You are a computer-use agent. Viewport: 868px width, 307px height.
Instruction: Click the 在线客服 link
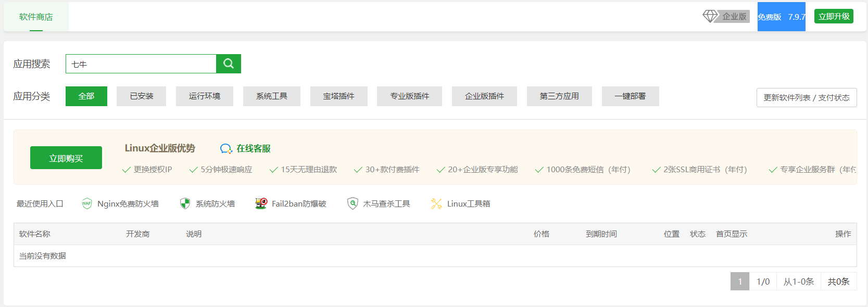point(254,149)
